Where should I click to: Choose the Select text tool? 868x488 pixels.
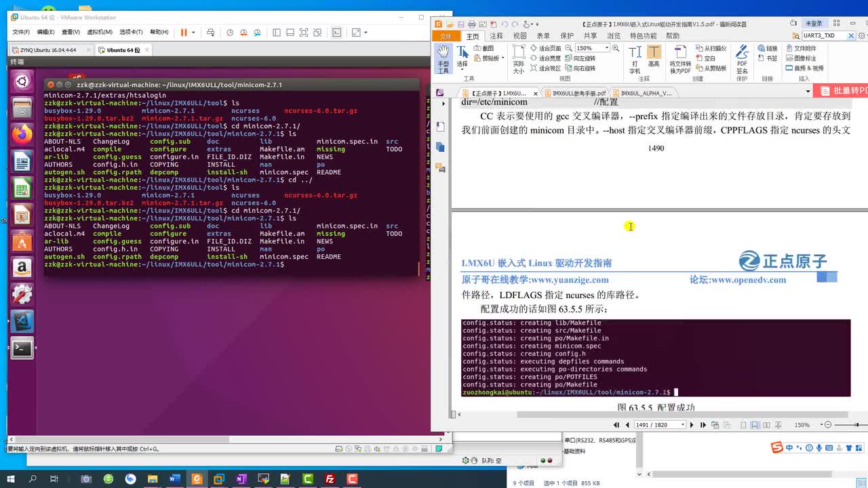coord(462,57)
